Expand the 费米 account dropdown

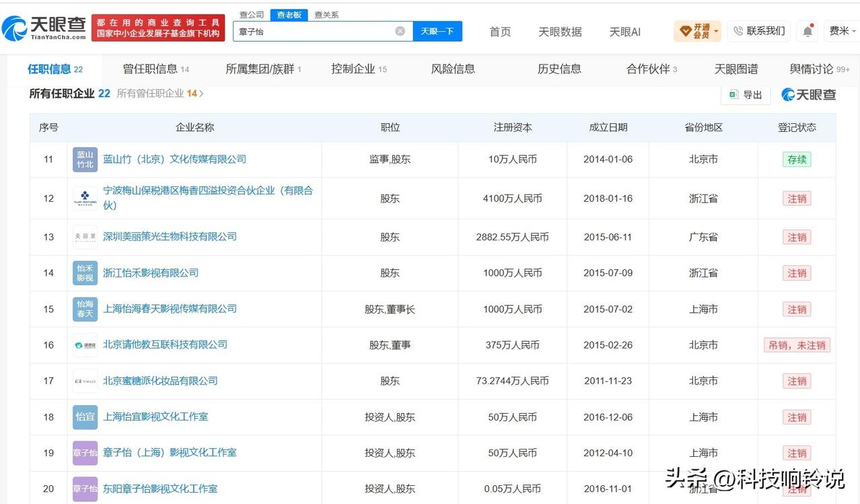pos(843,31)
